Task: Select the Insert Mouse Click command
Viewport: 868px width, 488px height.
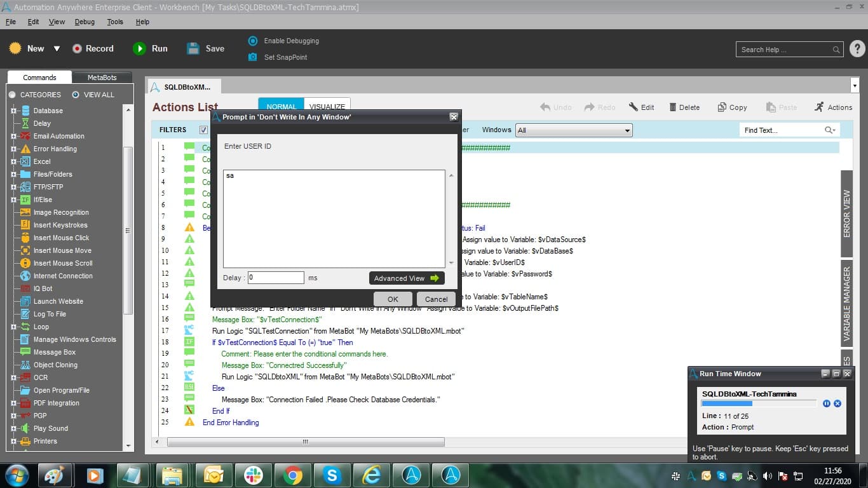Action: tap(61, 238)
